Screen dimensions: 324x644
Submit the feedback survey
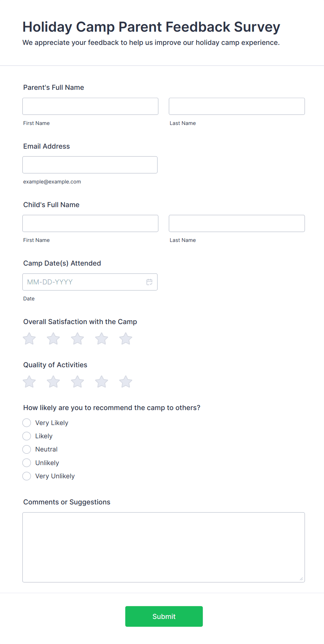[164, 616]
